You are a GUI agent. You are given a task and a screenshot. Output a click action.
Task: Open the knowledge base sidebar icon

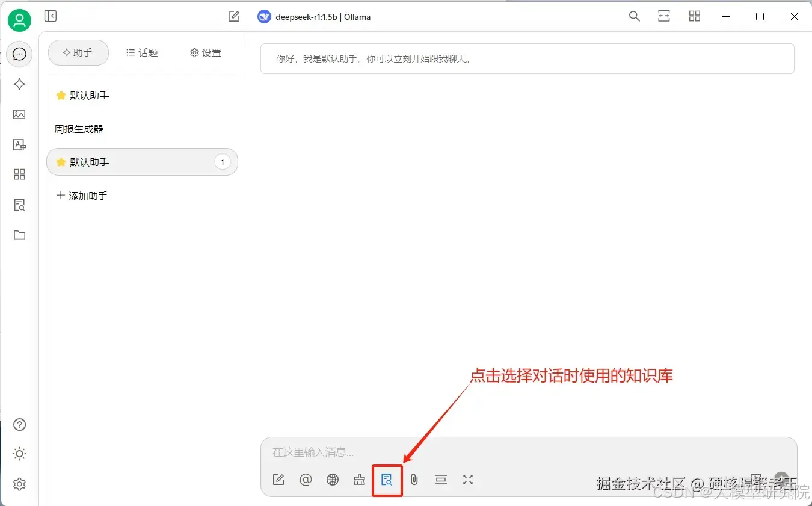coord(19,205)
